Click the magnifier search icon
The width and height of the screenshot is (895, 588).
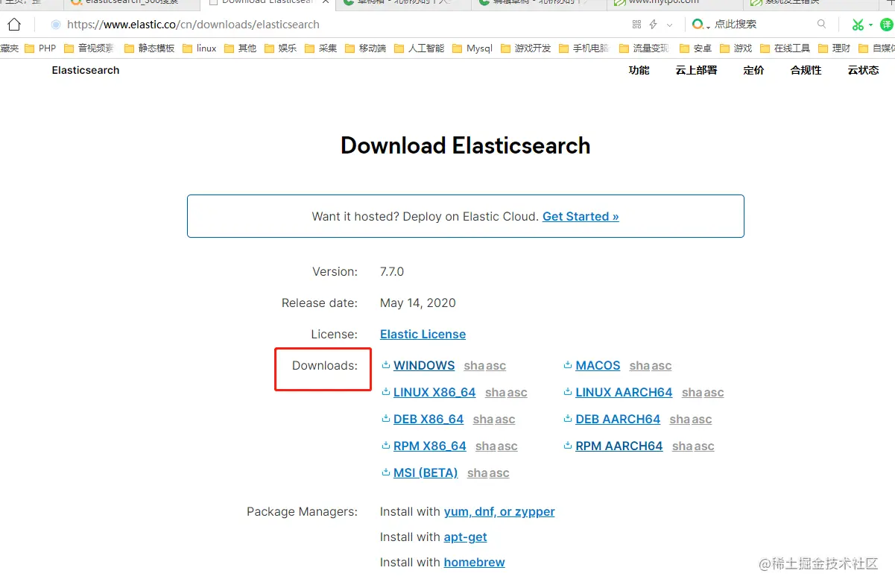821,25
